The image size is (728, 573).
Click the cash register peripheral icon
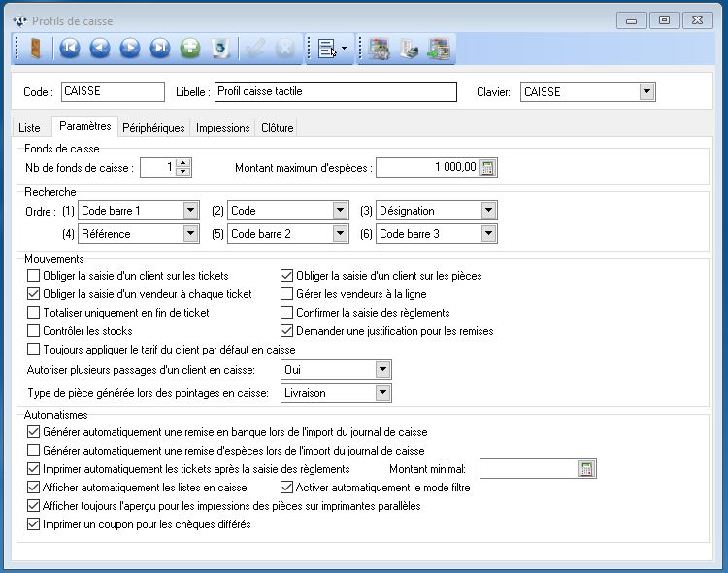click(409, 49)
